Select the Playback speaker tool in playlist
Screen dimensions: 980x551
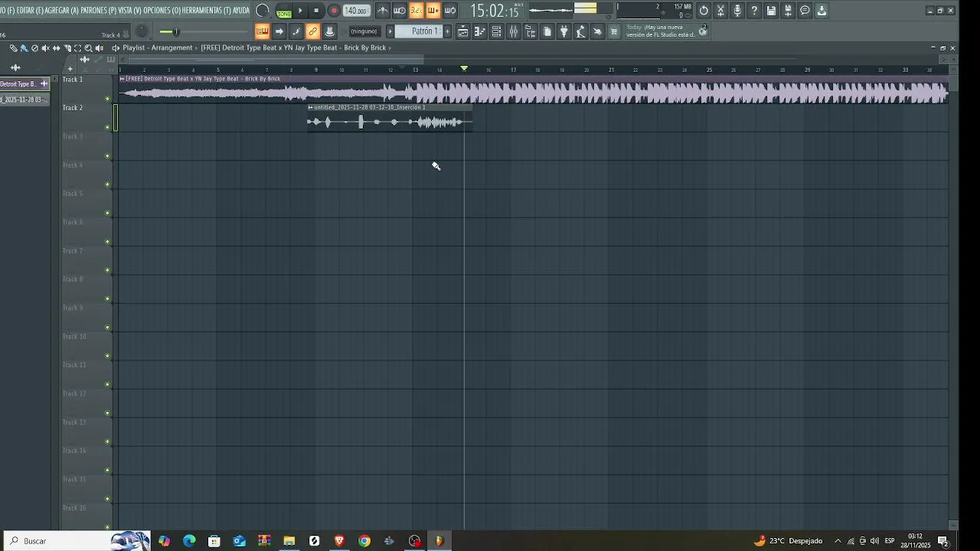(99, 48)
